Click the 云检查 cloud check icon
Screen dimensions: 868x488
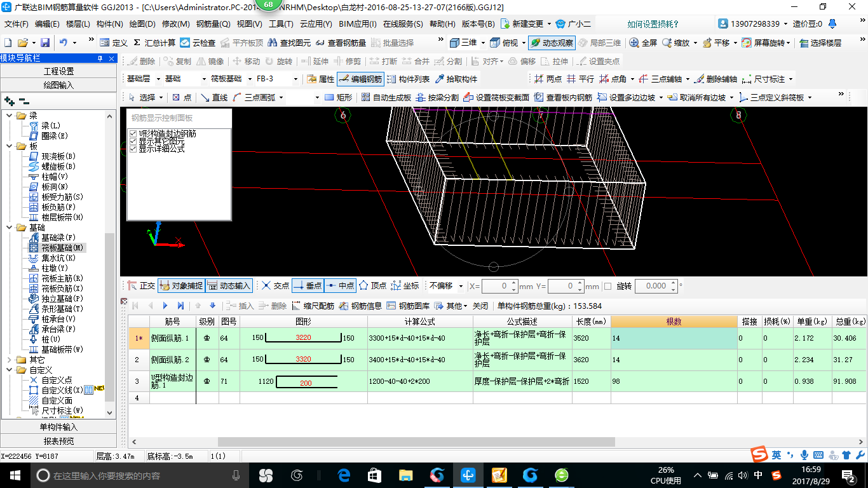tap(198, 43)
